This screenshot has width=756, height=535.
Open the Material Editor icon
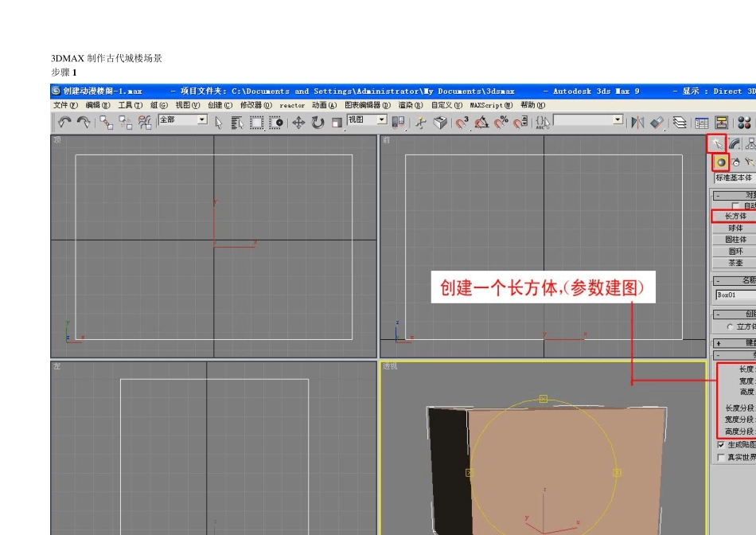click(744, 122)
